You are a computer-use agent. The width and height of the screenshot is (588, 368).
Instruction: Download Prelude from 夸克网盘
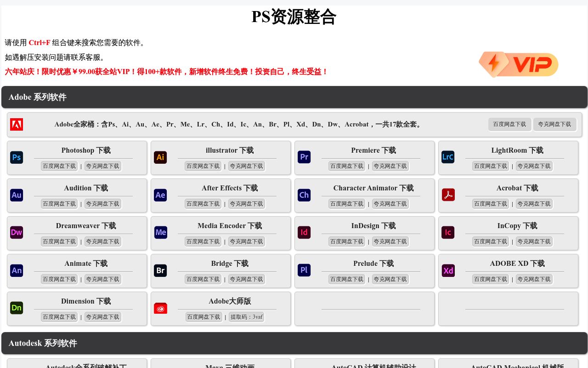click(x=390, y=279)
